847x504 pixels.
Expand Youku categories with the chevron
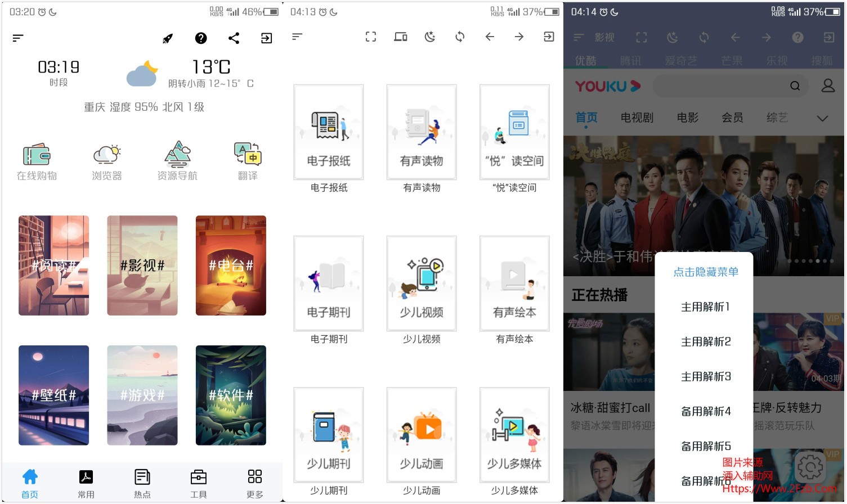tap(822, 118)
